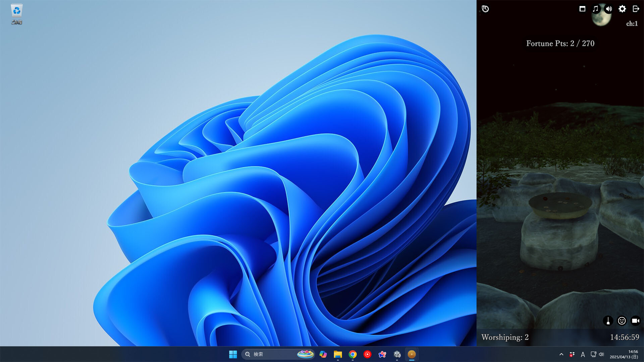Click the Fortune Pts counter text
The width and height of the screenshot is (644, 362).
tap(559, 43)
